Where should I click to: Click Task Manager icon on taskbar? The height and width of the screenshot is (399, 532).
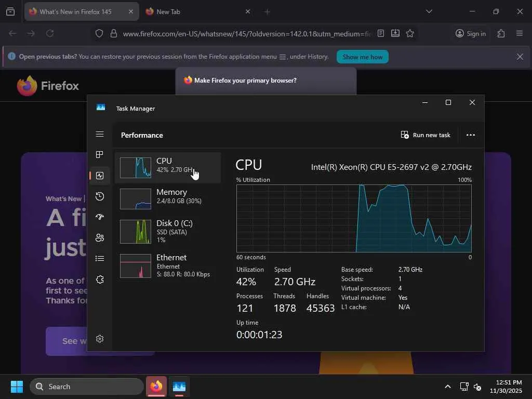click(x=179, y=386)
